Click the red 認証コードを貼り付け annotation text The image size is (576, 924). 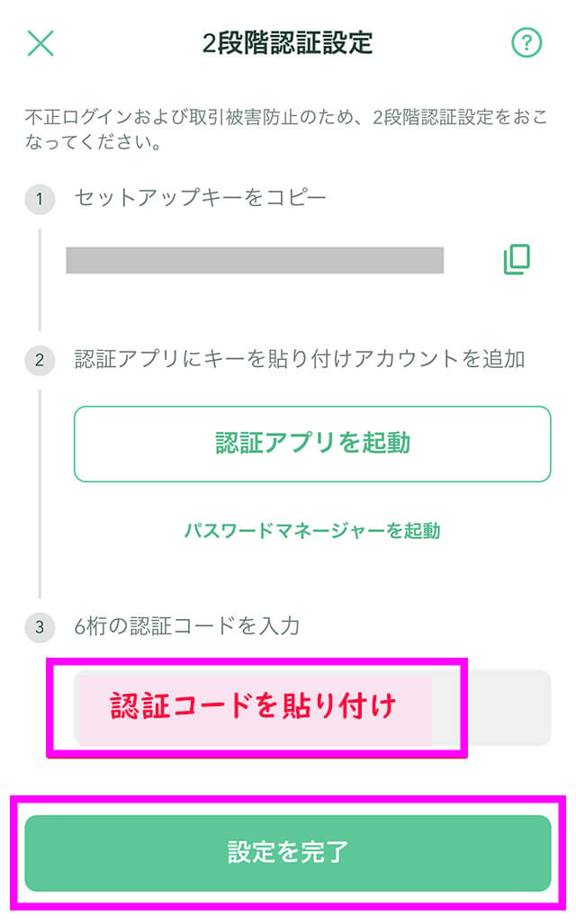[253, 705]
